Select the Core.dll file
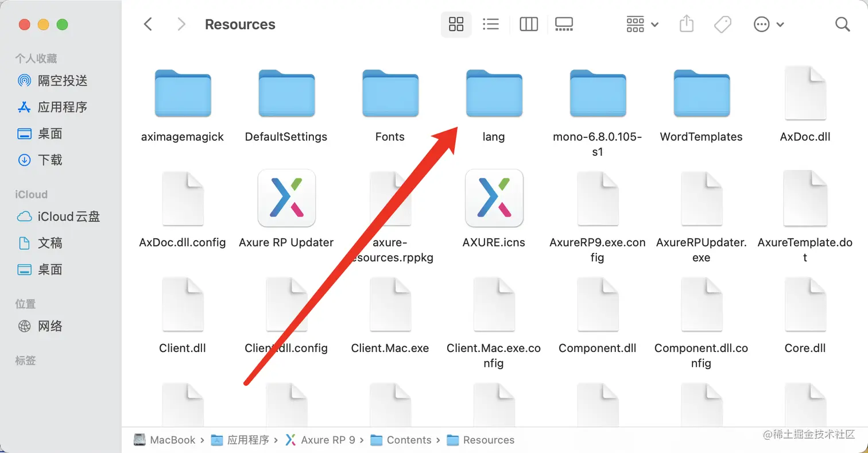 point(805,304)
